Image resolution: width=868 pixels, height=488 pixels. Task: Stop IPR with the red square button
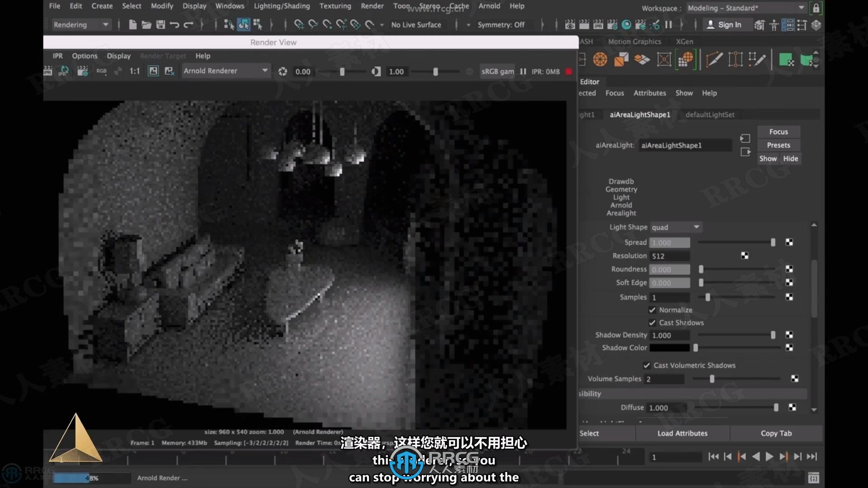pyautogui.click(x=569, y=71)
